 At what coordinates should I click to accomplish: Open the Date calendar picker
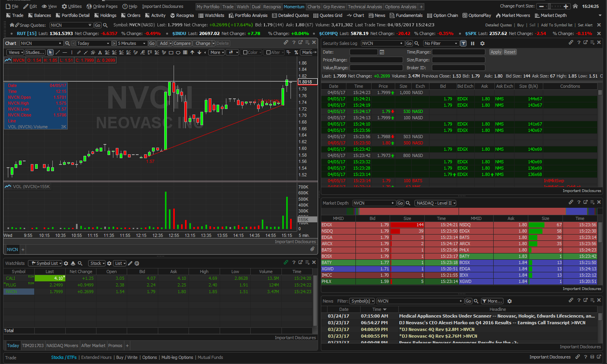(382, 52)
